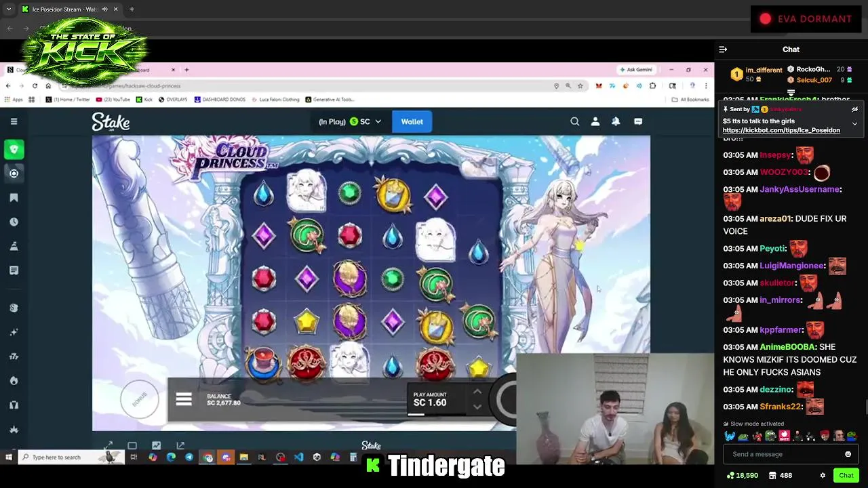The image size is (868, 488).
Task: Click the Windows Start button
Action: [8, 457]
